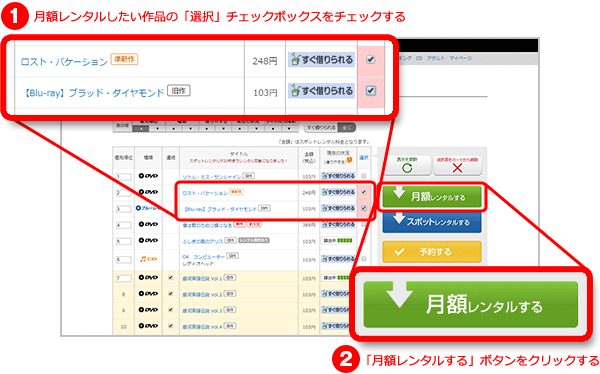Click priority number input field for row 1
The height and width of the screenshot is (374, 600).
[x=124, y=176]
